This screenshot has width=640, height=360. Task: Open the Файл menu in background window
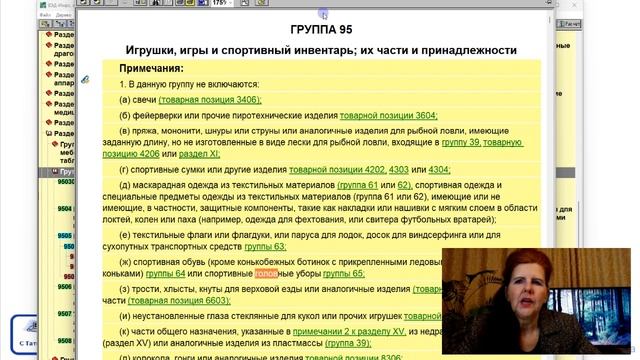pos(45,15)
